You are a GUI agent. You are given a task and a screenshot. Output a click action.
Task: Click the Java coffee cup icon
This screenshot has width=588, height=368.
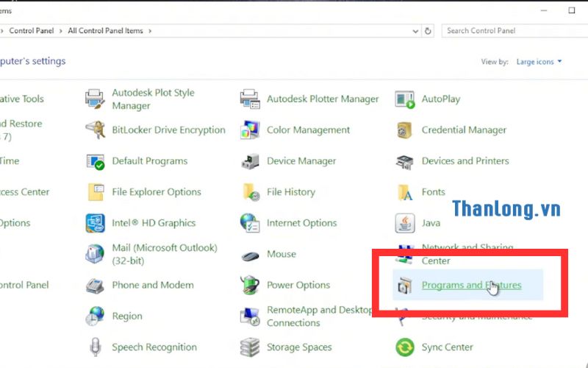click(x=405, y=223)
